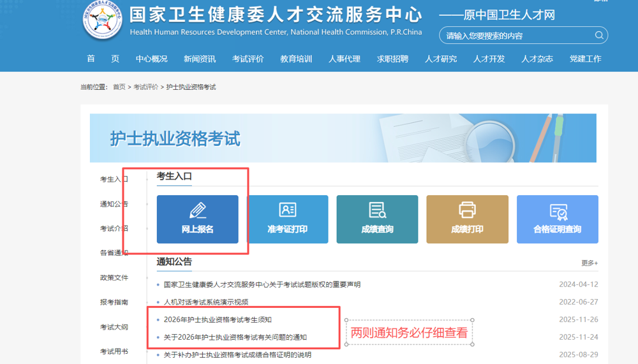Expand the 更多+ notices link
638x364 pixels.
click(x=589, y=263)
